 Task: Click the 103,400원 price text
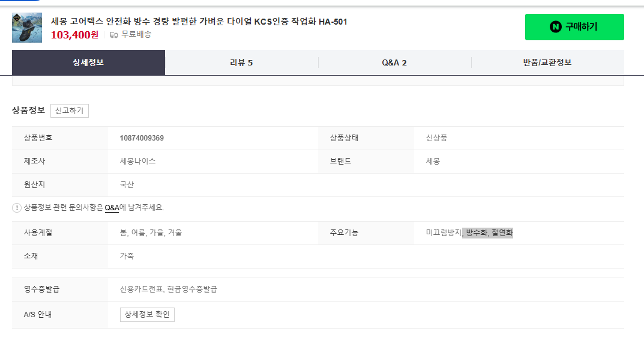pyautogui.click(x=75, y=35)
